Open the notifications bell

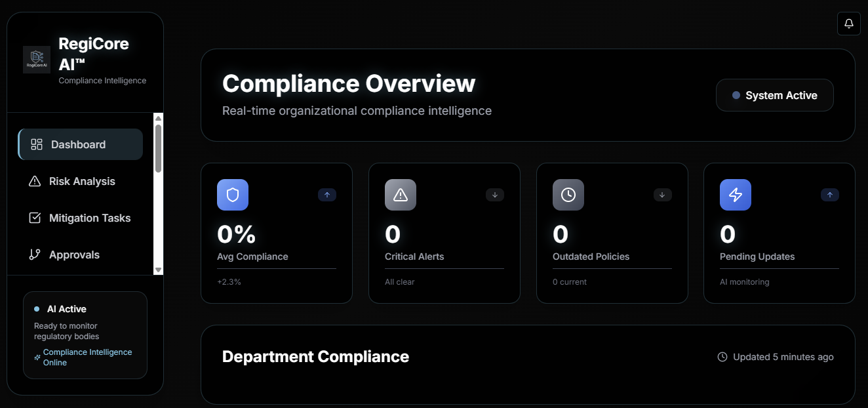point(849,24)
